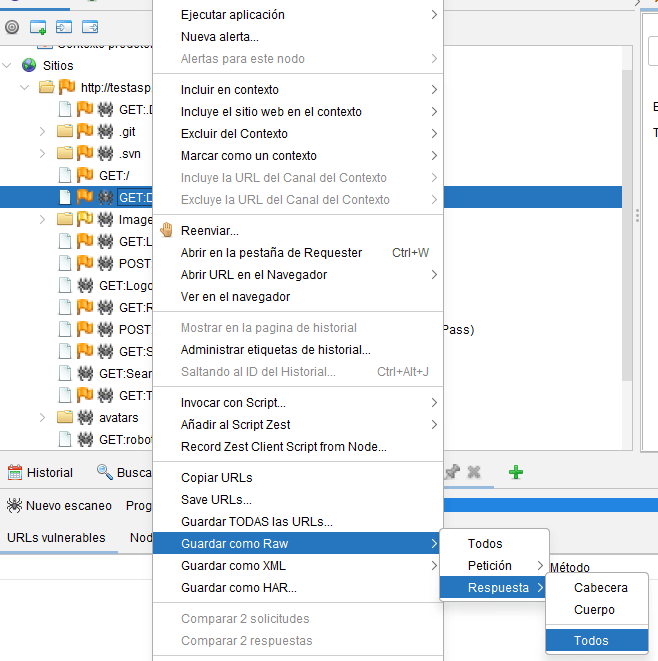The width and height of the screenshot is (658, 661).
Task: Click the pin icon on the bottom tab
Action: (x=453, y=472)
